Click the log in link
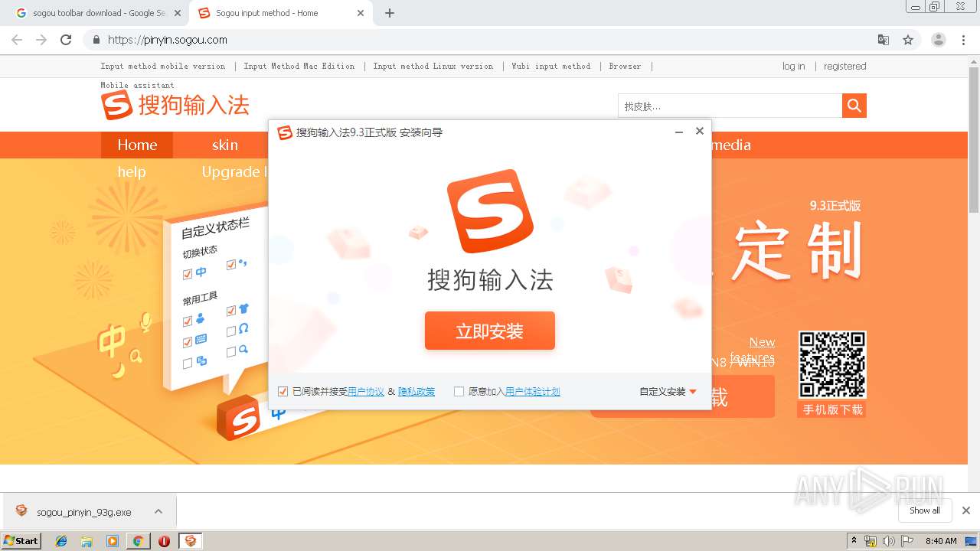This screenshot has height=551, width=980. (x=793, y=67)
